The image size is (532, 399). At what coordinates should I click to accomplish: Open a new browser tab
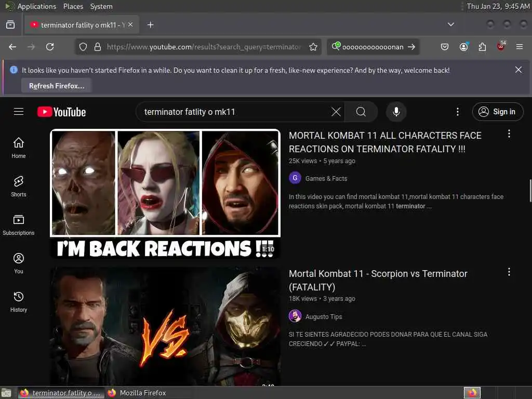(x=150, y=25)
